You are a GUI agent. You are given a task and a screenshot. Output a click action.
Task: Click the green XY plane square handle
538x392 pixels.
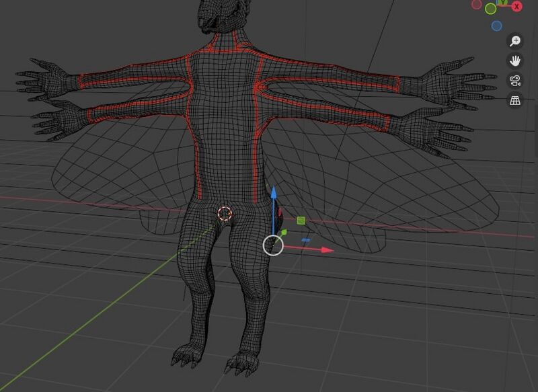click(301, 220)
